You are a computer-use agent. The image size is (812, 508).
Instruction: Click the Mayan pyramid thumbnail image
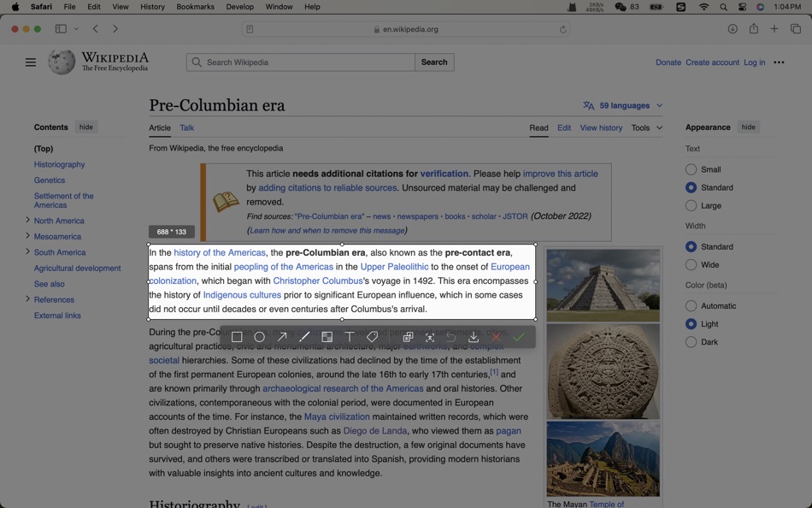(x=603, y=285)
